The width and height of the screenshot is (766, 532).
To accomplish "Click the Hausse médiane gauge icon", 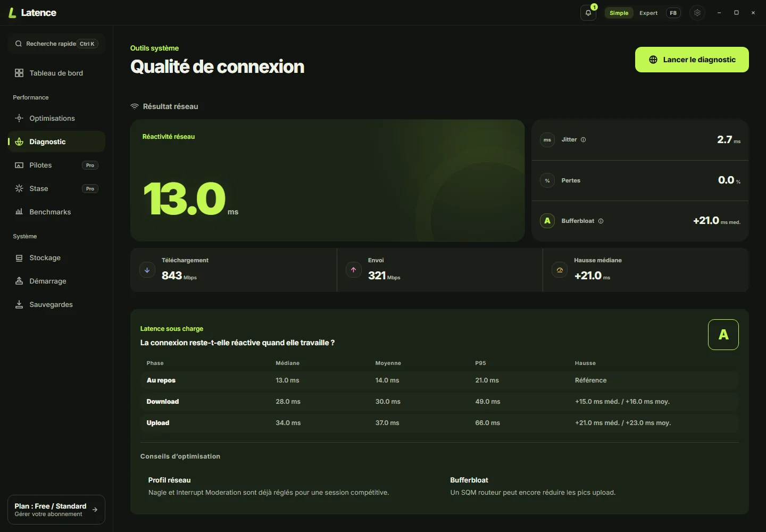I will [x=560, y=270].
